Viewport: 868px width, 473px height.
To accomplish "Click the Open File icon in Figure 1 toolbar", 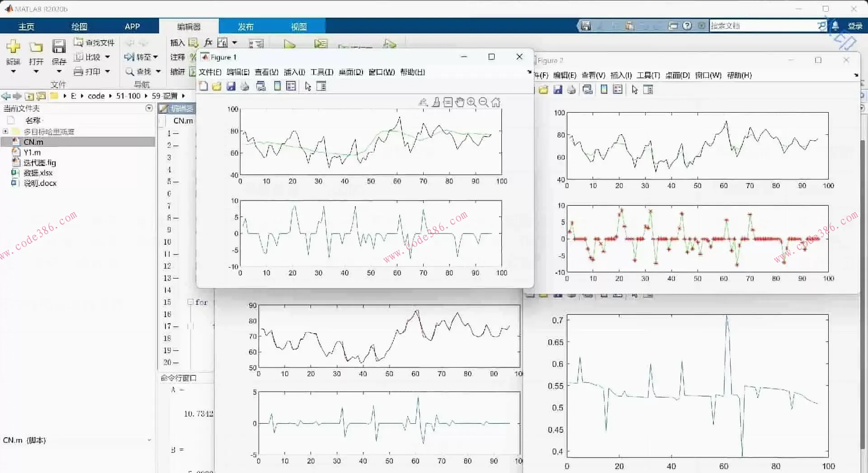I will [217, 86].
